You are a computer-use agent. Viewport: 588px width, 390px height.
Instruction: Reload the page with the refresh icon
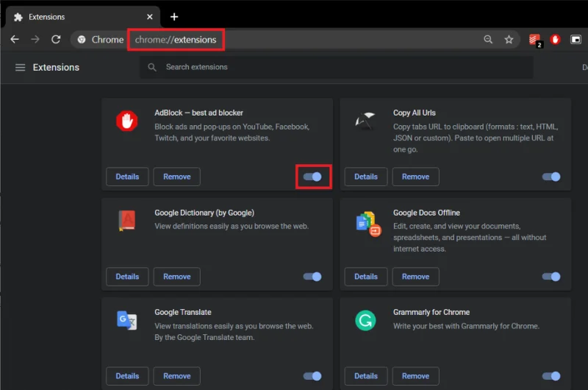pyautogui.click(x=56, y=40)
